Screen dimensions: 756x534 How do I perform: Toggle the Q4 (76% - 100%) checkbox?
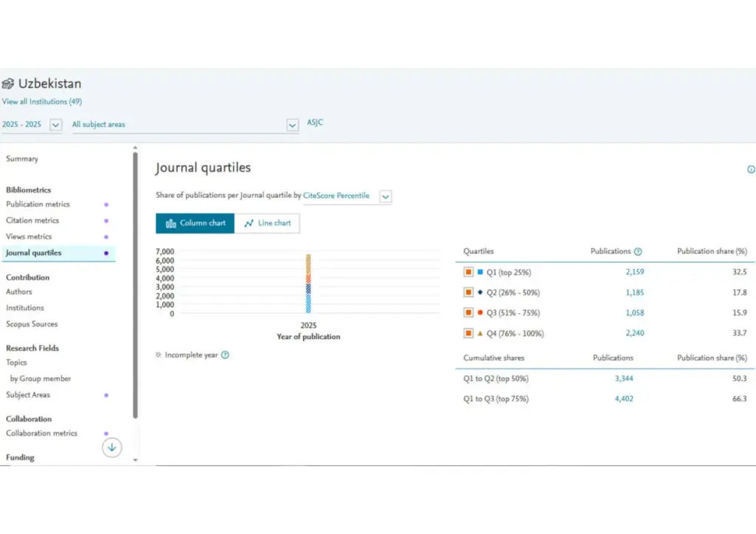[x=468, y=334]
